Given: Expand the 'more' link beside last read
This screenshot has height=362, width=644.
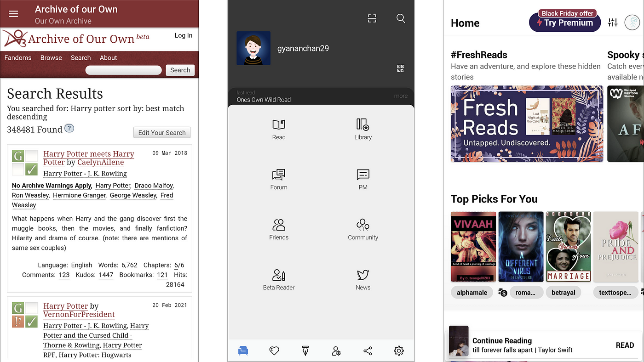Looking at the screenshot, I should (401, 96).
